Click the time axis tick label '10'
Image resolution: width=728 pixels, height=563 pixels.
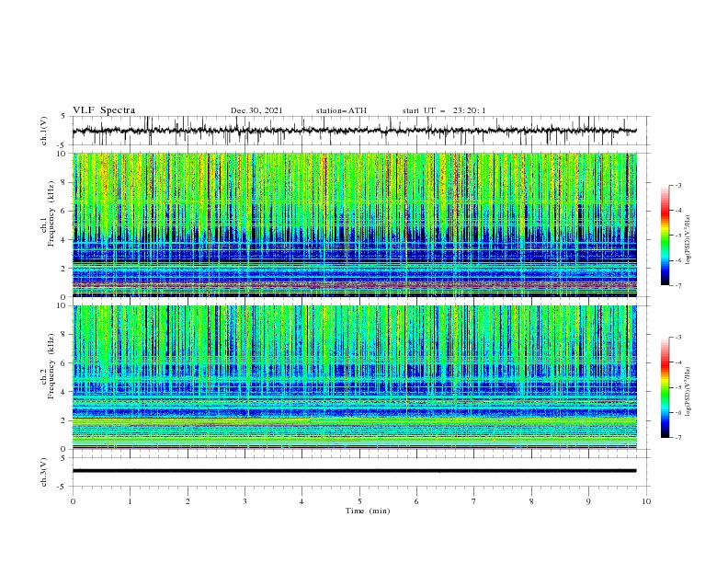[646, 501]
